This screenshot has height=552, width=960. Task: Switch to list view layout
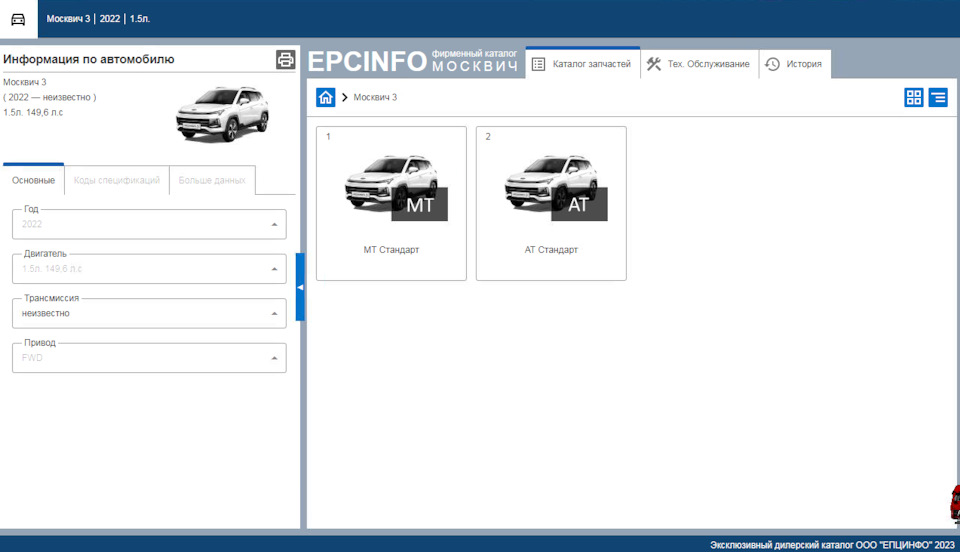tap(938, 97)
